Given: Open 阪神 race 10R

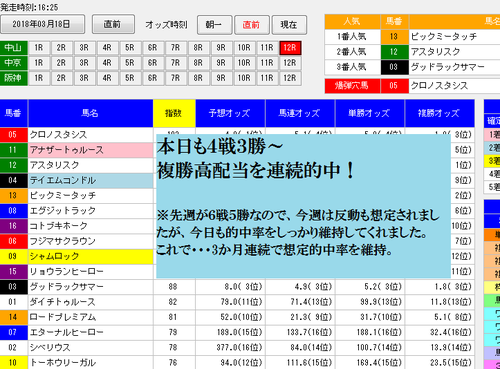Looking at the screenshot, I should (244, 78).
